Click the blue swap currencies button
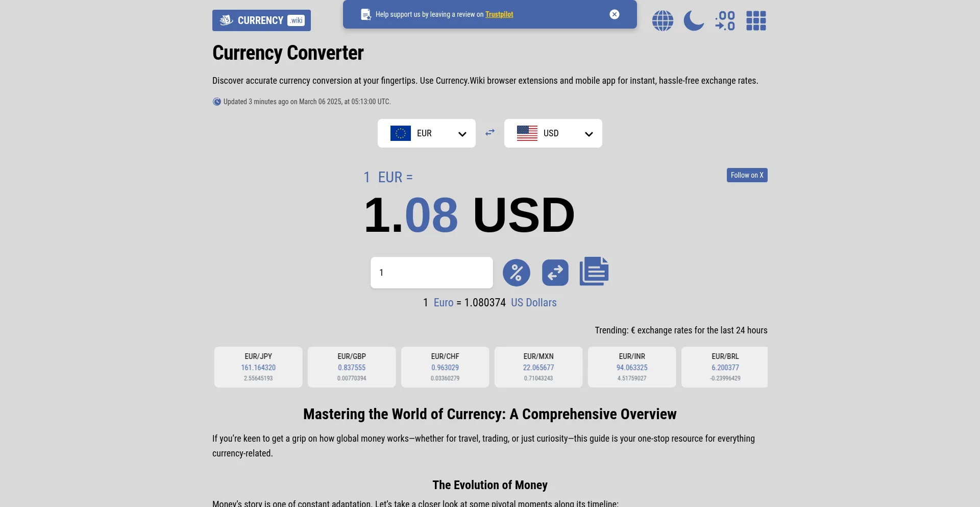Viewport: 980px width, 507px height. [x=555, y=273]
